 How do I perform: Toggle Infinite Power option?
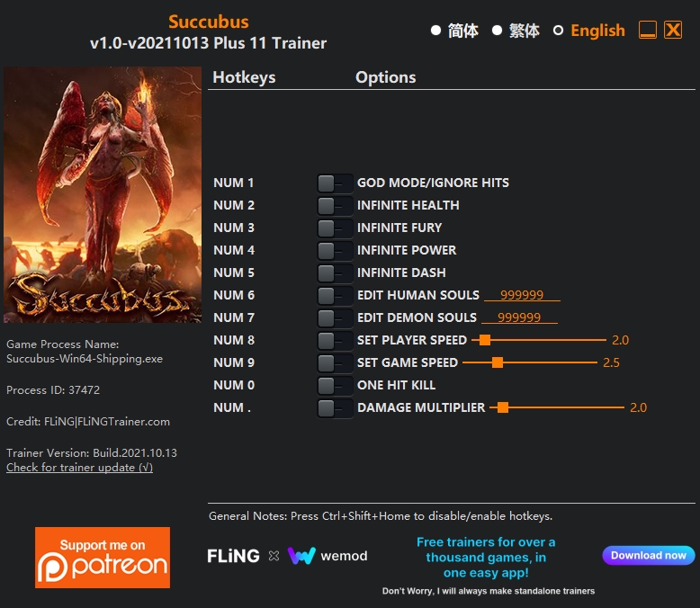pos(335,250)
